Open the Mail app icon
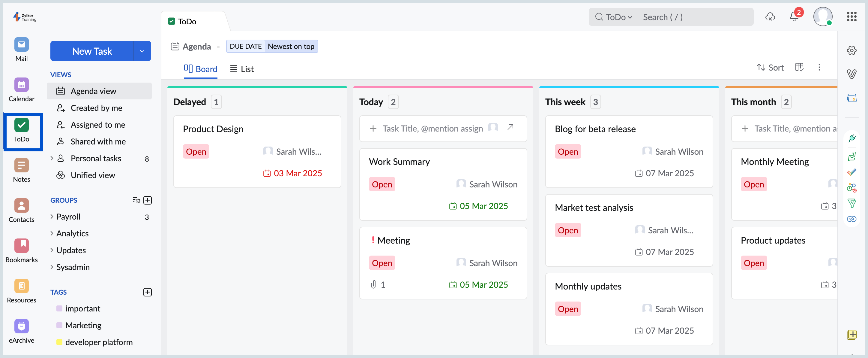The image size is (868, 358). pyautogui.click(x=21, y=44)
